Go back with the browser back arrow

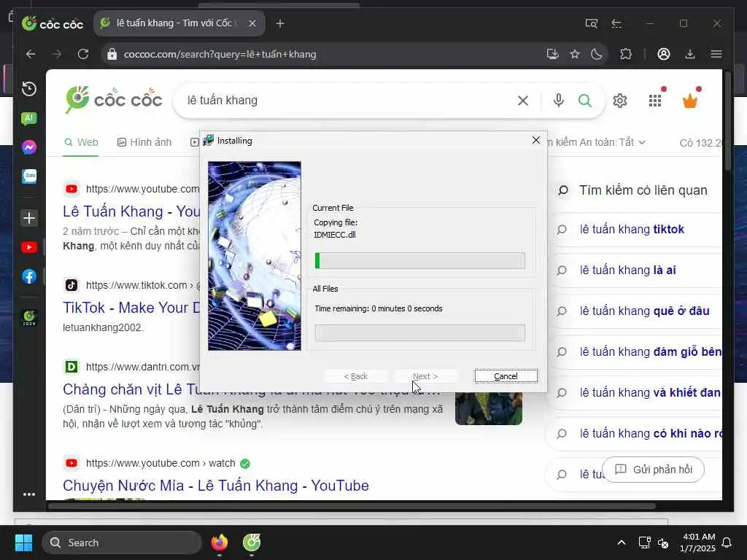(x=31, y=54)
